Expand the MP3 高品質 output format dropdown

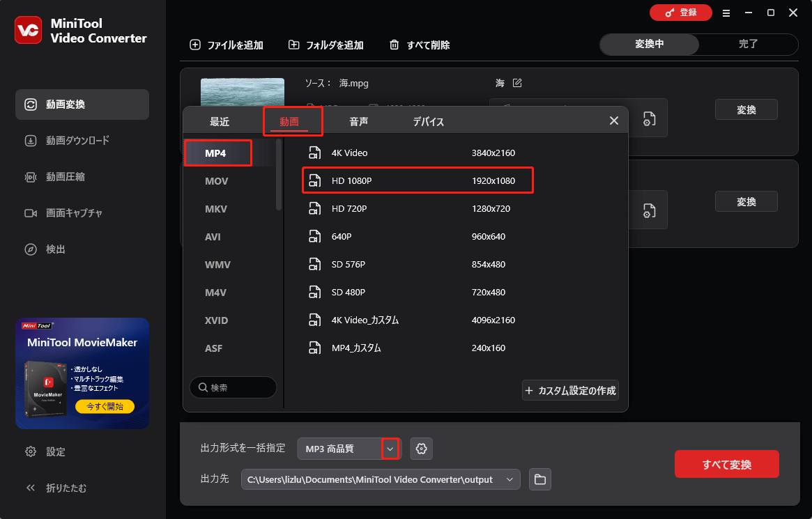[390, 449]
